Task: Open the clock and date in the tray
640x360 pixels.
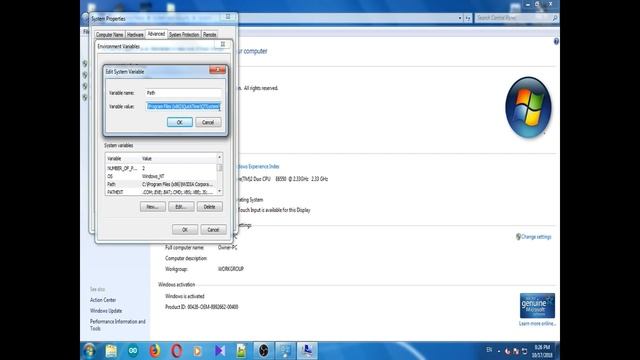Action: point(542,351)
